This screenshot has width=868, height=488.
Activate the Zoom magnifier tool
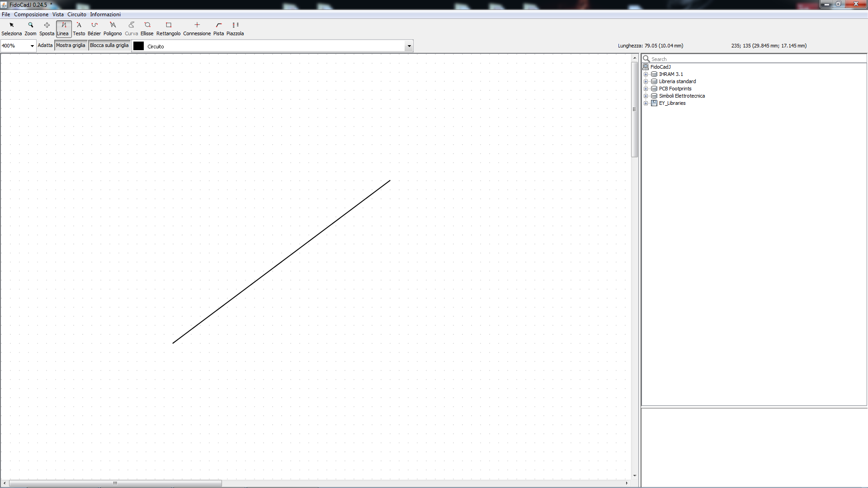click(30, 28)
